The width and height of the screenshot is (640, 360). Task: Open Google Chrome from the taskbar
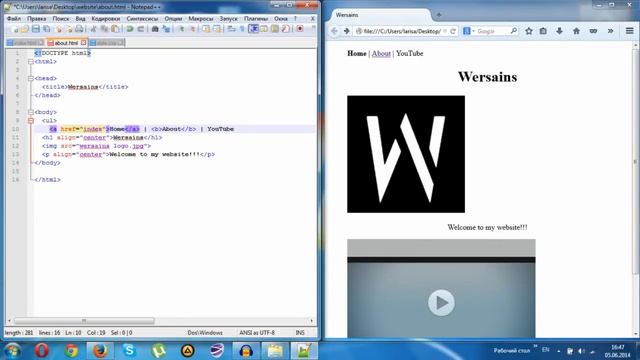[x=71, y=351]
